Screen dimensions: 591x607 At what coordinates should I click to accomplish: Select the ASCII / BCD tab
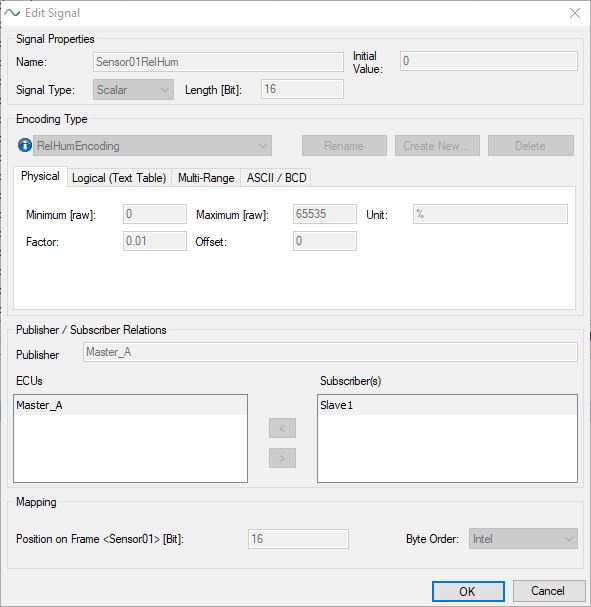pyautogui.click(x=276, y=178)
